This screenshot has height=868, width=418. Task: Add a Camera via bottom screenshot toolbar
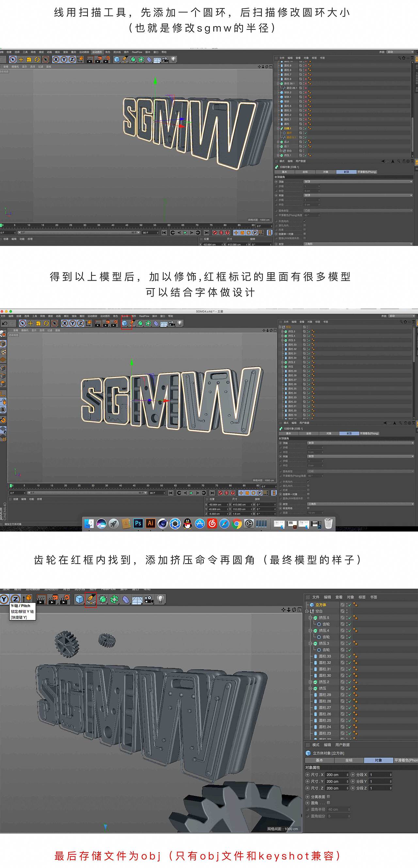[x=149, y=599]
